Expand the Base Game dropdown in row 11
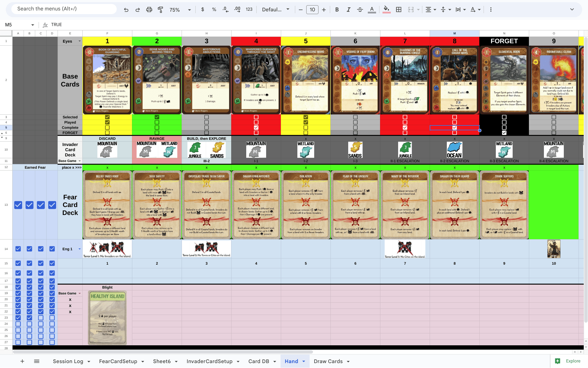The height and width of the screenshot is (368, 588). [79, 161]
